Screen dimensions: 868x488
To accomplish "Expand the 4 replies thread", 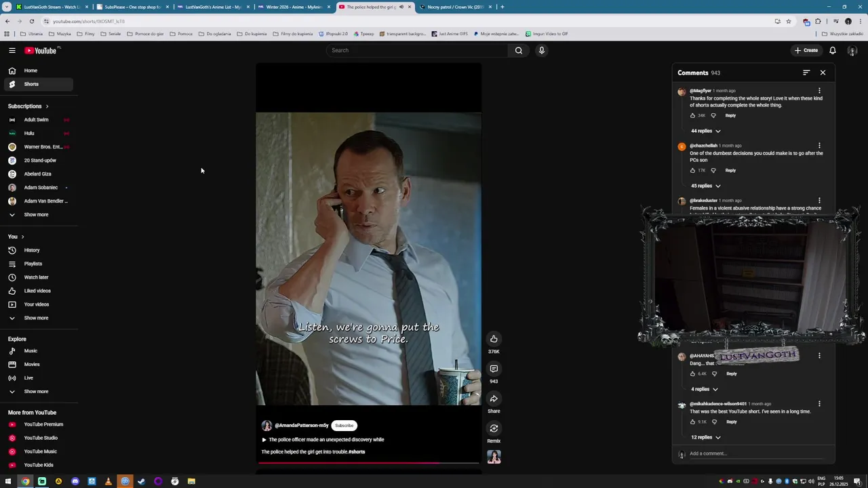I will (x=704, y=389).
